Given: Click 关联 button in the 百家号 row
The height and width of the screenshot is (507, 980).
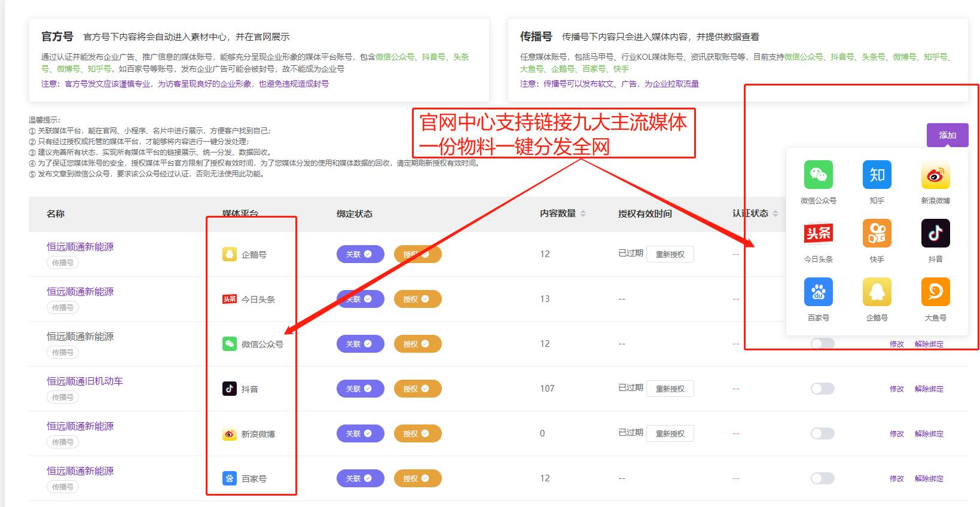Looking at the screenshot, I should 360,478.
